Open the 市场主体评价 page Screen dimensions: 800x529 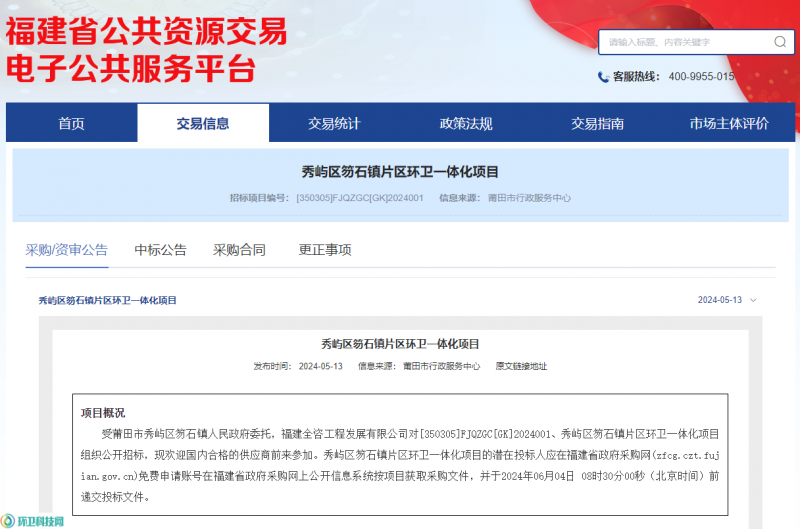coord(729,123)
